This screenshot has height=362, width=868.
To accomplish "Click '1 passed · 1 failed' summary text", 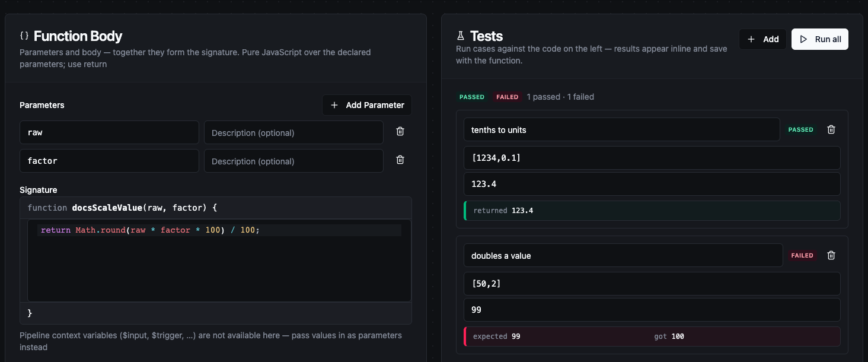I will click(560, 97).
